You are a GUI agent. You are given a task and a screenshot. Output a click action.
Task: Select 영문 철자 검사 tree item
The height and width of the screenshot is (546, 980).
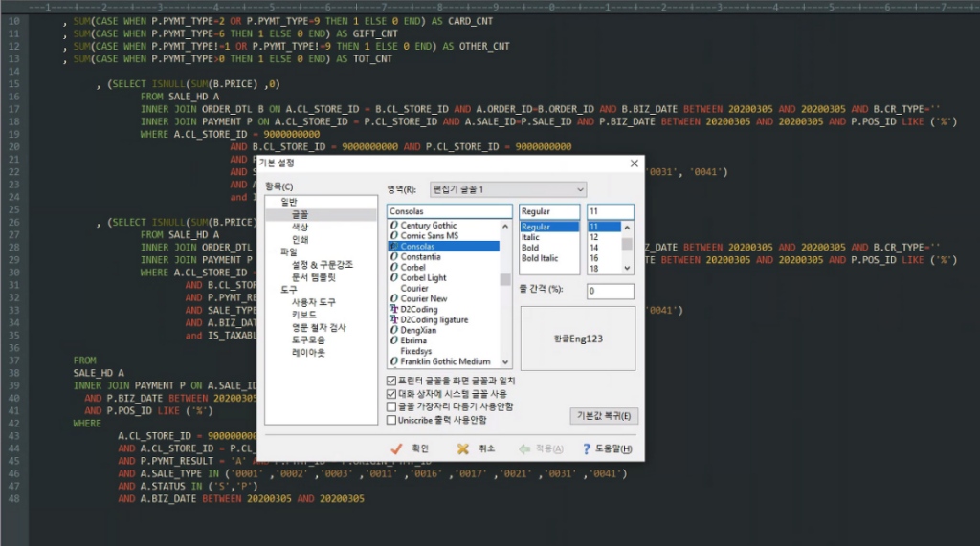tap(319, 327)
